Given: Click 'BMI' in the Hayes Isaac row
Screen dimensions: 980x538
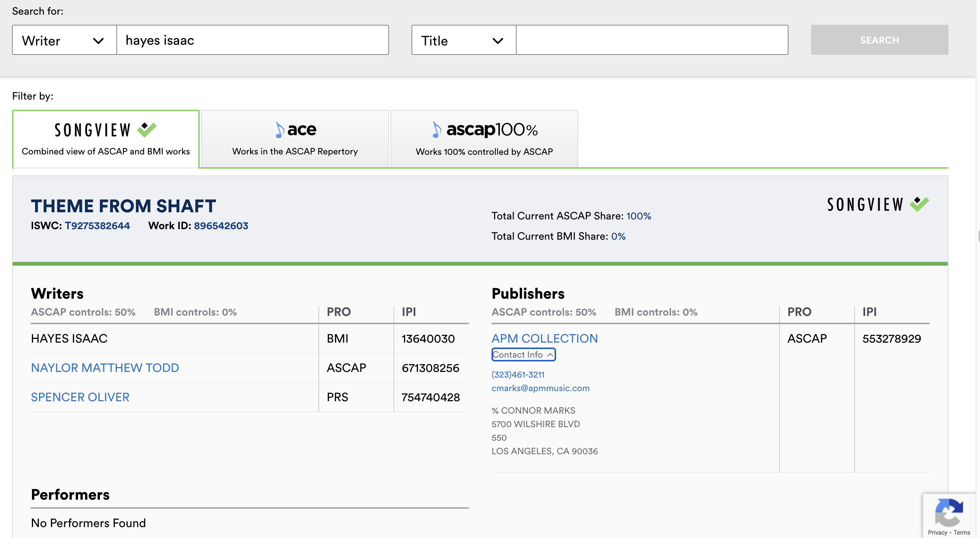Looking at the screenshot, I should click(338, 339).
